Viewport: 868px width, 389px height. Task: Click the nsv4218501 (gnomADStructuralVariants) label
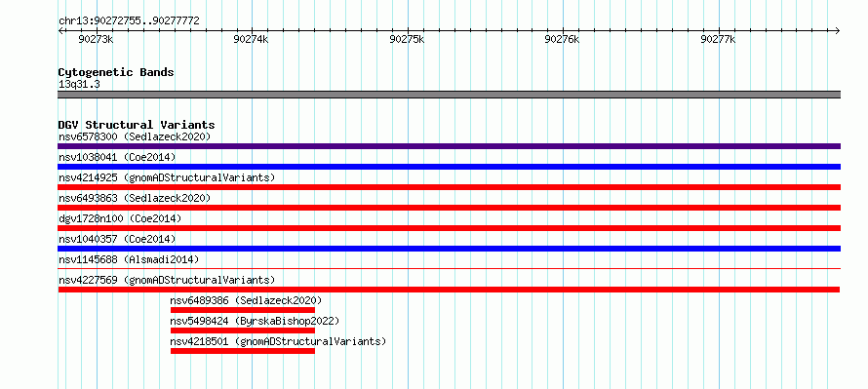coord(278,341)
